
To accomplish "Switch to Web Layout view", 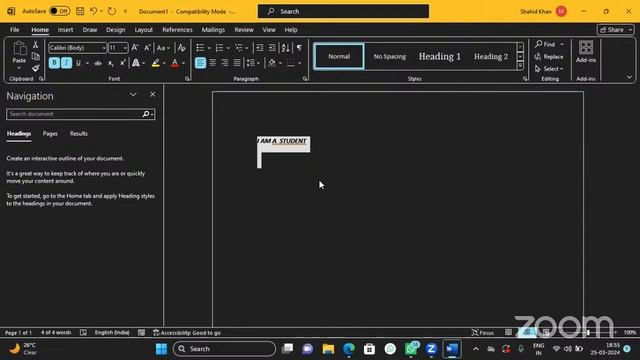I will pos(546,333).
